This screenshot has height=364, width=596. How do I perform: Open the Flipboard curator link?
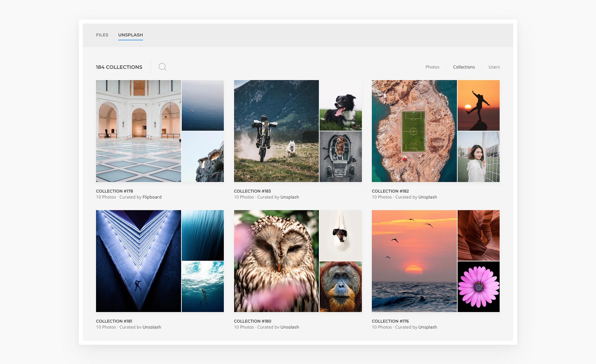152,197
